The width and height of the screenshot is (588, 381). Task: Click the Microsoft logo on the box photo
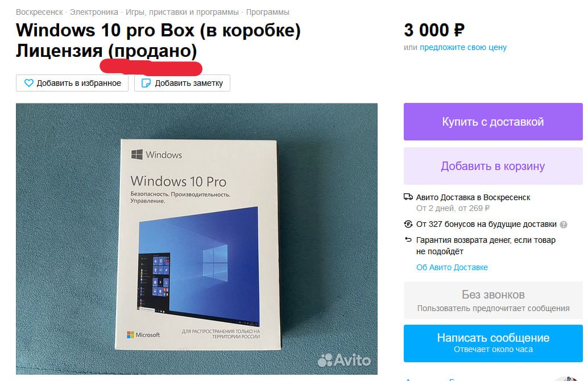point(143,334)
